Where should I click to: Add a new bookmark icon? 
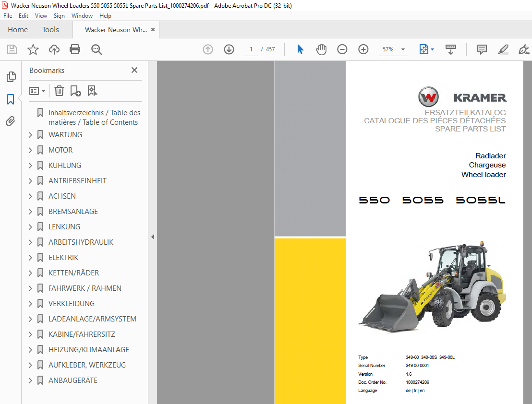click(75, 91)
